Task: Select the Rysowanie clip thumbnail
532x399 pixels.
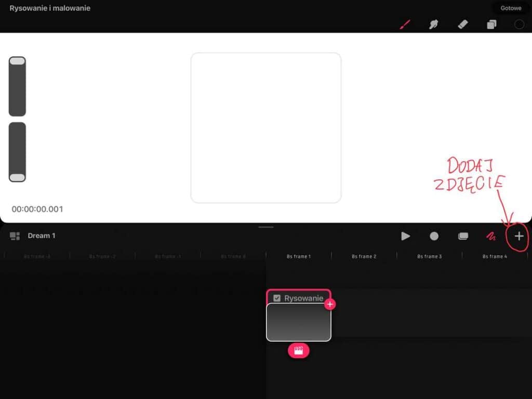Action: [x=299, y=322]
